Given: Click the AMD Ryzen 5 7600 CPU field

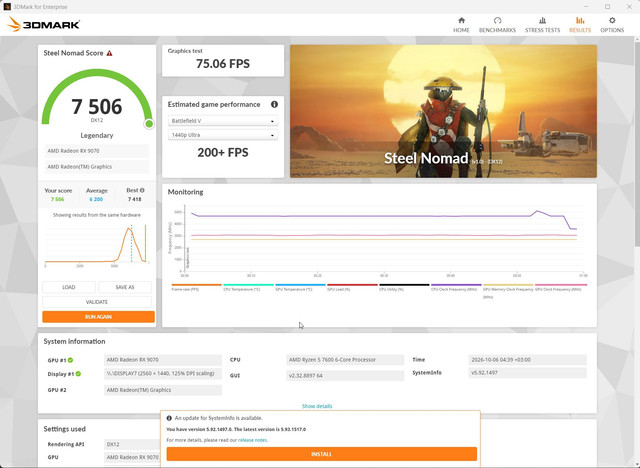Looking at the screenshot, I should 345,360.
